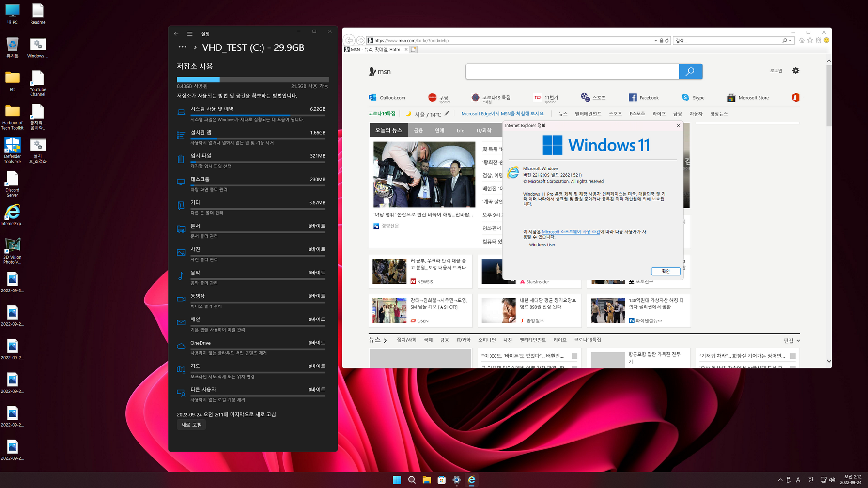Screen dimensions: 868x488
Task: Open the Microsoft 소프트웨어 사용 조건 link
Action: [571, 232]
